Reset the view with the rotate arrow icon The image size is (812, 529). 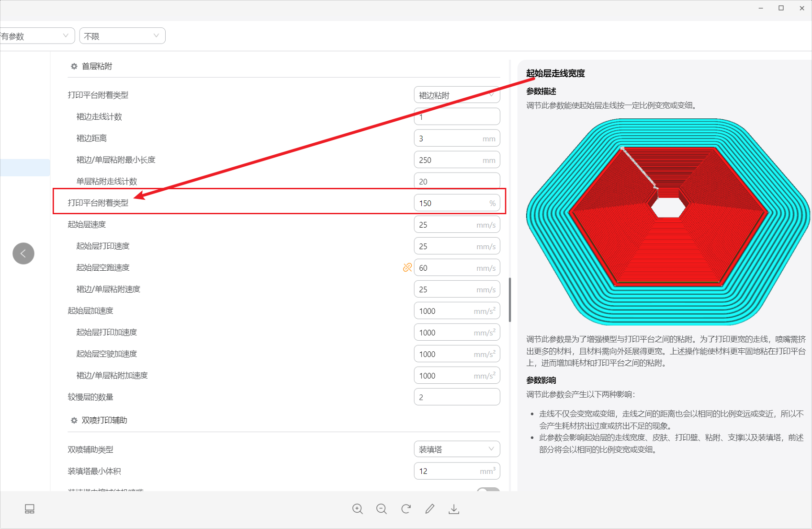(x=406, y=509)
